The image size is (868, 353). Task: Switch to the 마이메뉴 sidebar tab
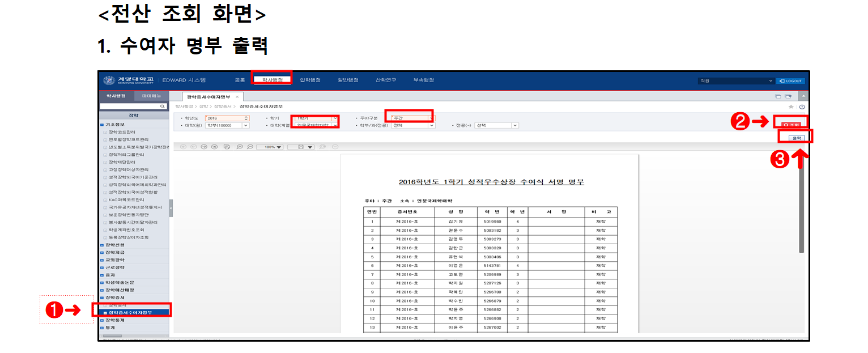pyautogui.click(x=151, y=97)
